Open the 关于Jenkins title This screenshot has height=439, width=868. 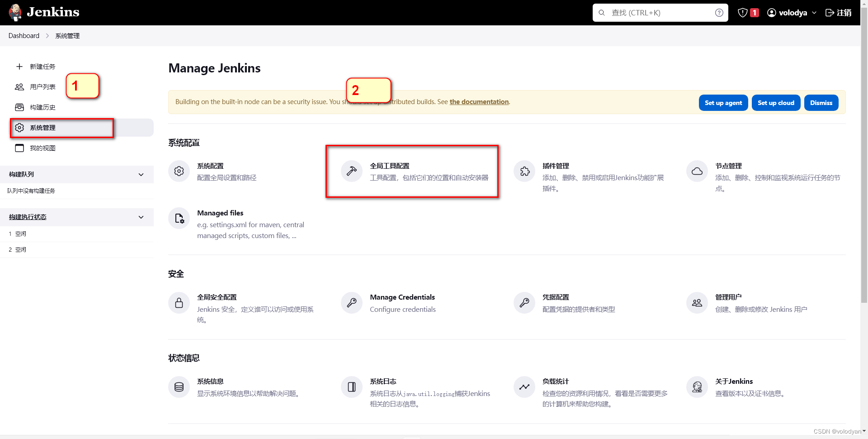click(x=734, y=382)
